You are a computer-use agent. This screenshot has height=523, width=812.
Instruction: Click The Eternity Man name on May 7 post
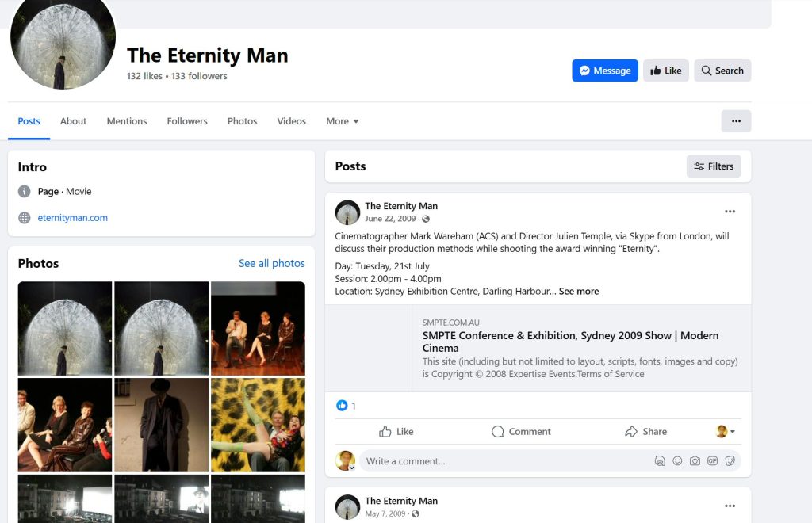click(401, 501)
